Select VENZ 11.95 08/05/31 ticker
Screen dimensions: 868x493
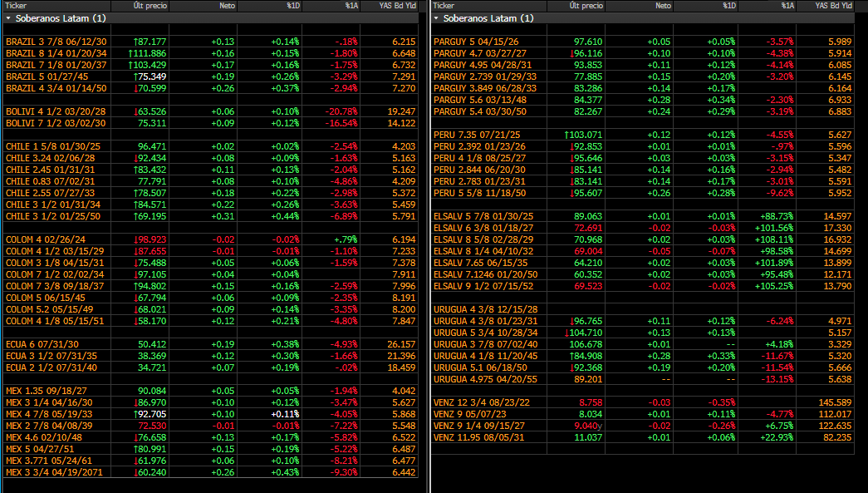tap(477, 437)
